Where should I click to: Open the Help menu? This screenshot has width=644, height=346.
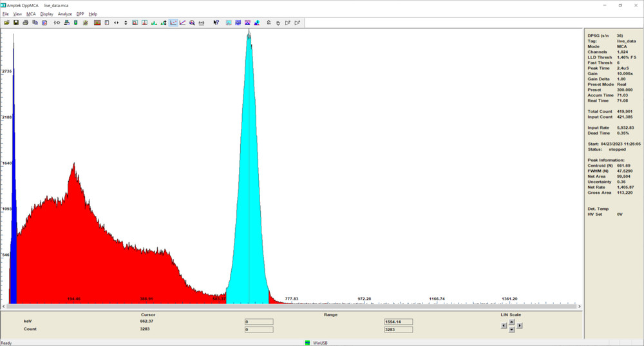(x=93, y=14)
